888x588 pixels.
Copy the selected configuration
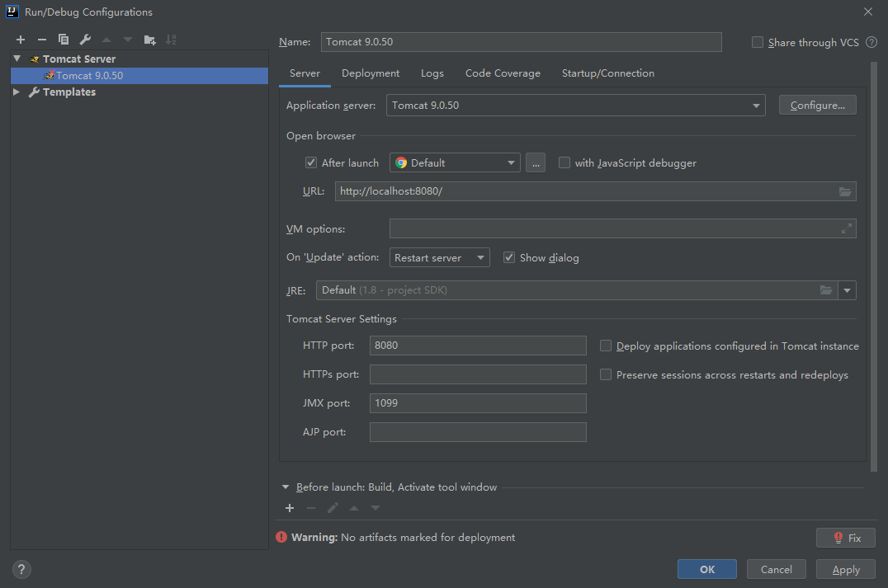64,40
